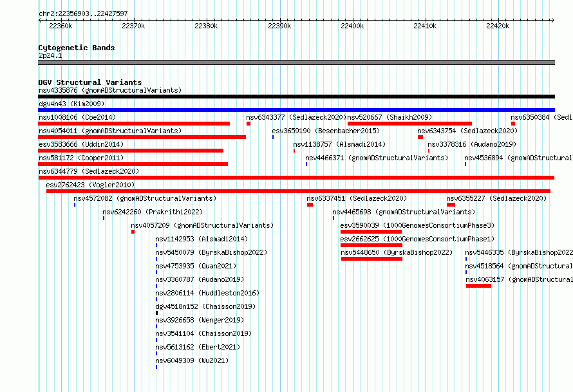573x392 pixels.
Task: Open nsv3541104 (Chaisson2019) entry
Action: [203, 333]
